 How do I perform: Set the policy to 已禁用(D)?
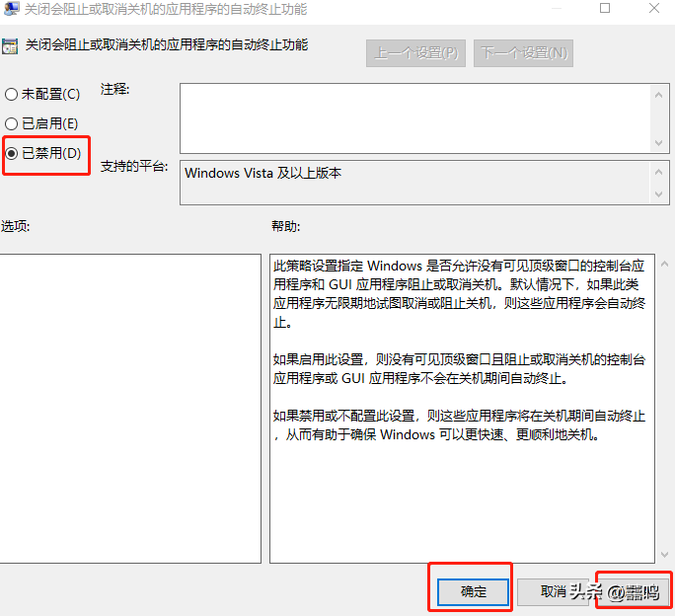click(x=11, y=154)
